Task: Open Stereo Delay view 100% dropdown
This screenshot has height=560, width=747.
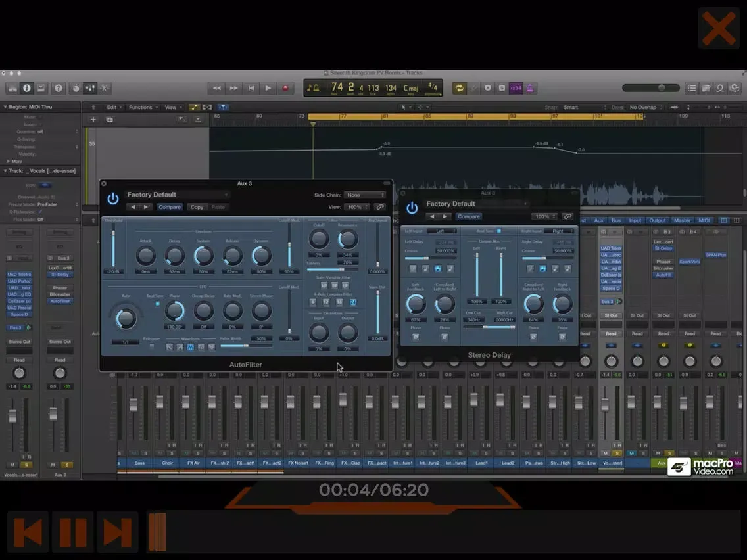Action: click(x=544, y=216)
